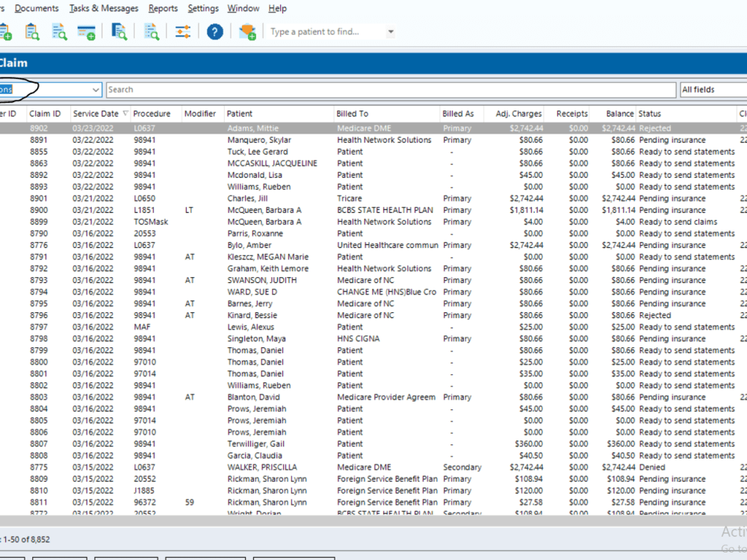
Task: Open the Tasks & Messages menu
Action: [x=104, y=8]
